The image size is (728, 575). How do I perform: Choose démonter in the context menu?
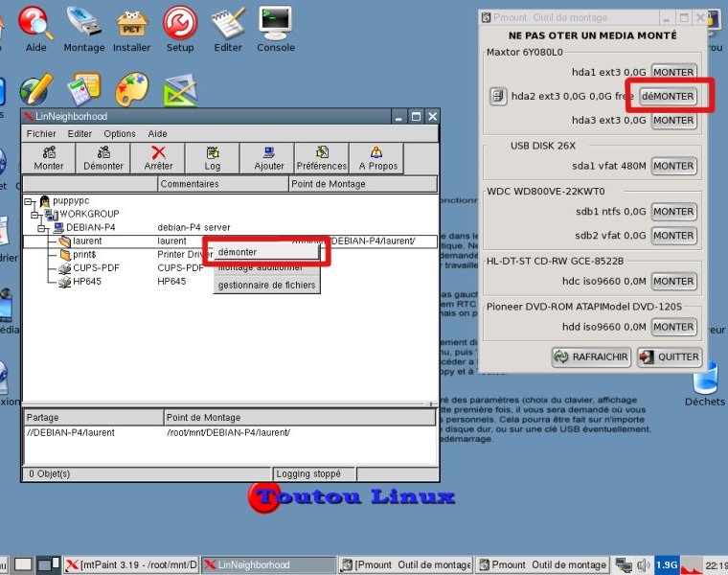point(238,251)
